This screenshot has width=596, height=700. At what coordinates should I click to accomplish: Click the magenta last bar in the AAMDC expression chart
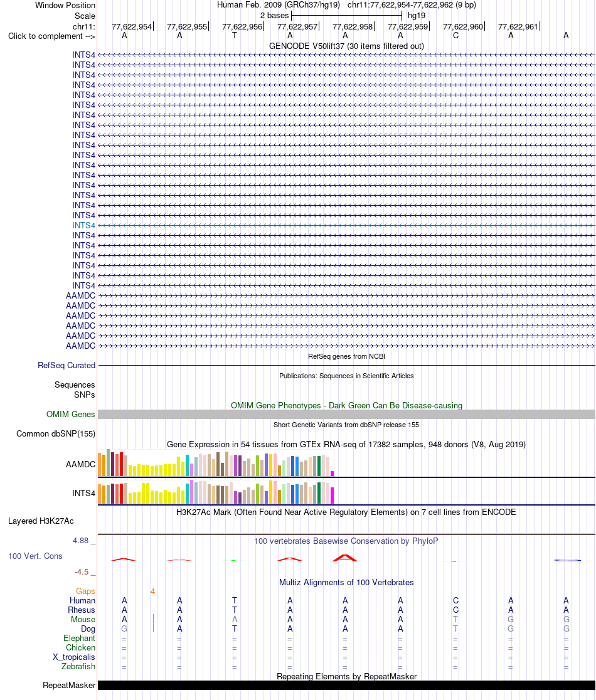(332, 473)
